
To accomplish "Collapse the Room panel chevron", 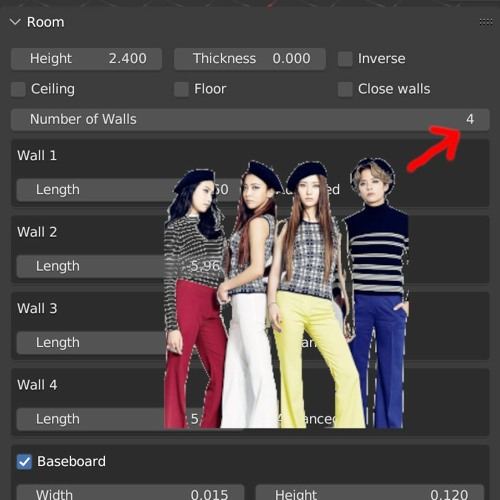I will click(15, 22).
